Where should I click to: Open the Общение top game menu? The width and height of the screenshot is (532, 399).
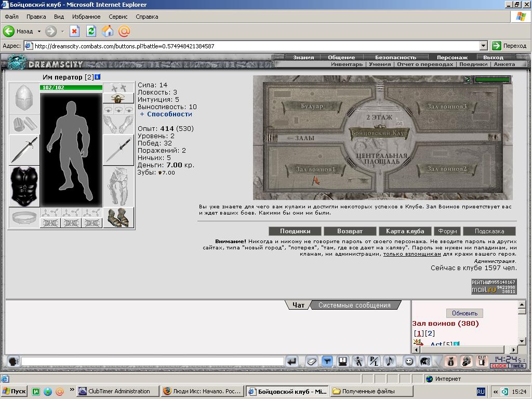pyautogui.click(x=341, y=57)
